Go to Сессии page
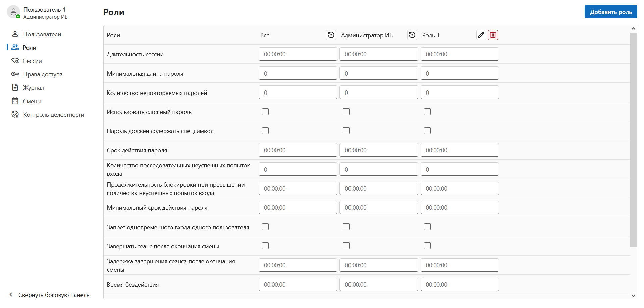 point(32,61)
